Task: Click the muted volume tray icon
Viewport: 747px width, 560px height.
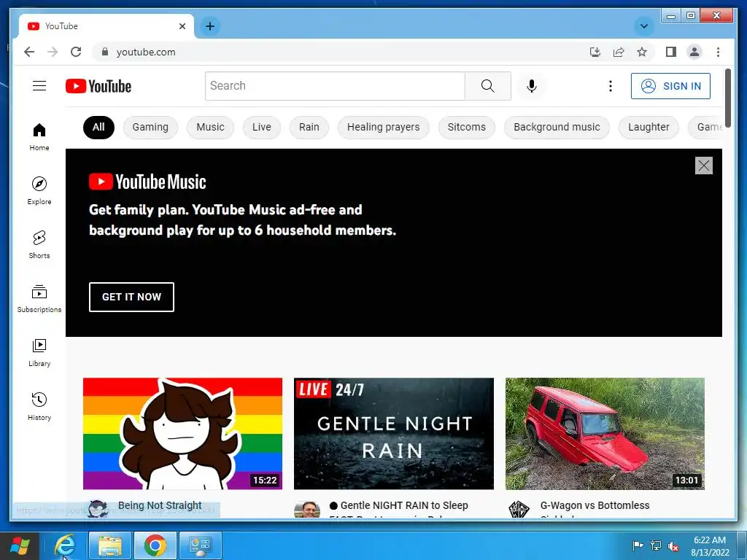Action: [673, 546]
